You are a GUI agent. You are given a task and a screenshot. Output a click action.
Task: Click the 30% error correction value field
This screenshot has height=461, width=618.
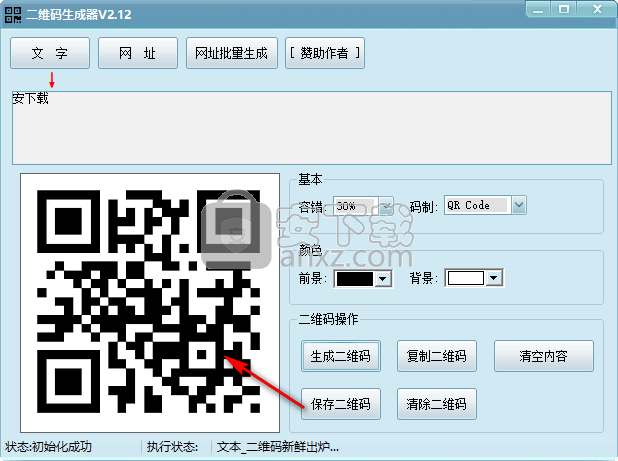pos(356,206)
